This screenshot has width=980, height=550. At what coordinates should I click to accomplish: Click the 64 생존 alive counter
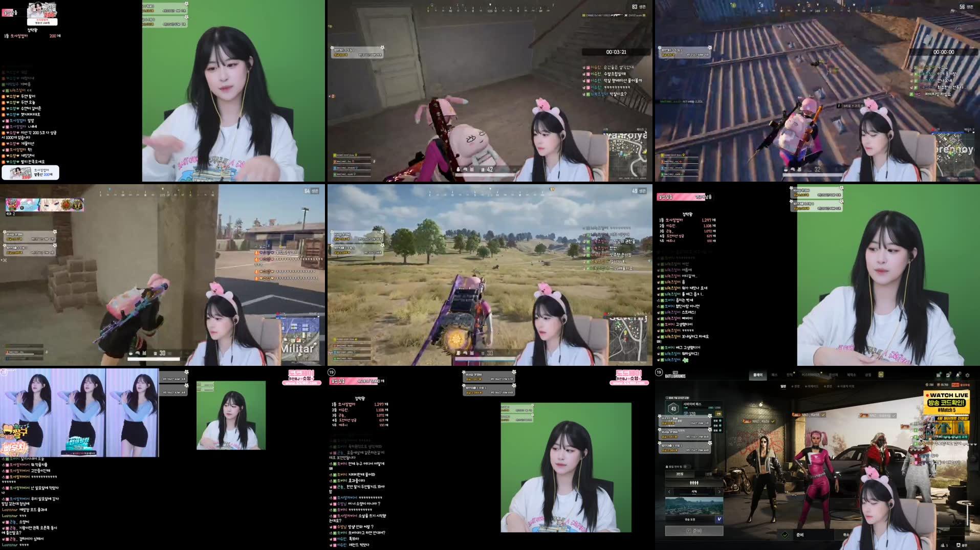(311, 191)
